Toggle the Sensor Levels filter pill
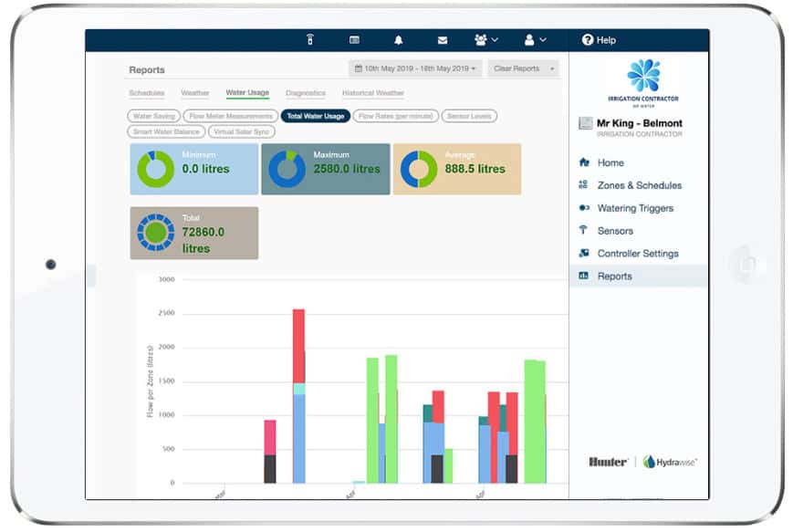Screen dimensions: 793x532 click(x=470, y=116)
